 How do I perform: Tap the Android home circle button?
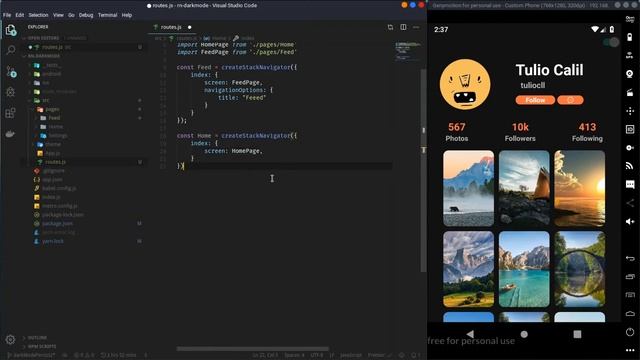click(524, 334)
